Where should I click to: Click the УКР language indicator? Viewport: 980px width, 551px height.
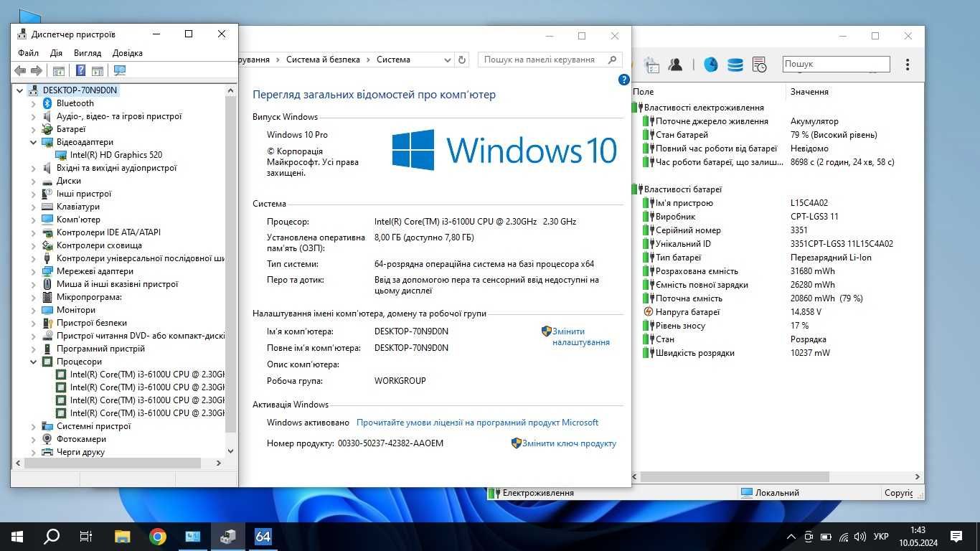(881, 537)
